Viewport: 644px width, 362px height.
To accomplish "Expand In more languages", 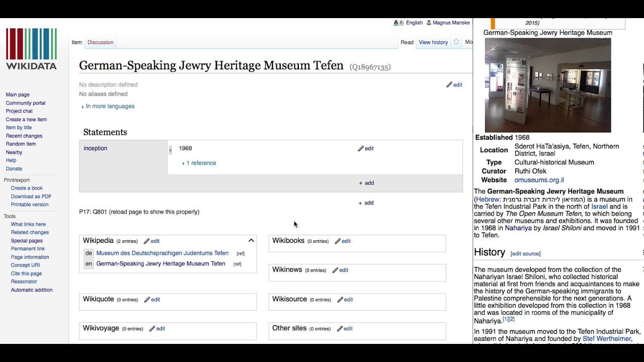I will [x=108, y=107].
